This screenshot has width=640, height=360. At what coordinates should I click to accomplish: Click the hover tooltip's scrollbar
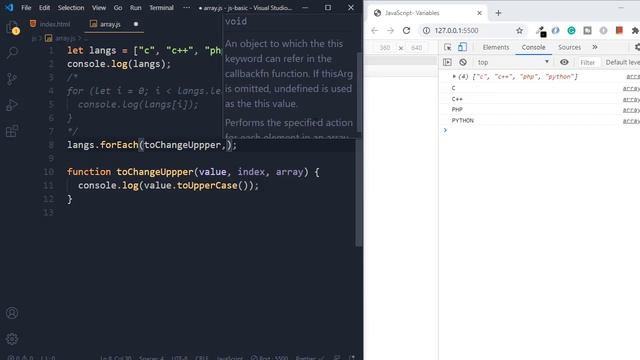(x=359, y=92)
